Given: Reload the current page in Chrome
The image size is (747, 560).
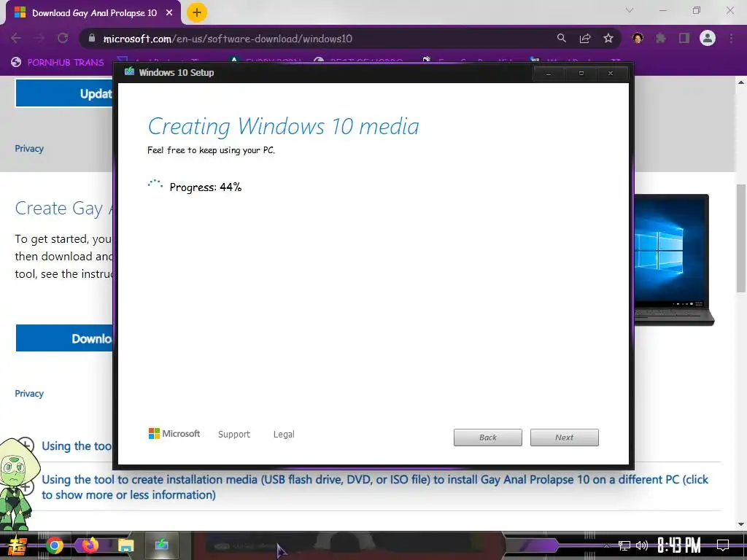Looking at the screenshot, I should tap(63, 38).
